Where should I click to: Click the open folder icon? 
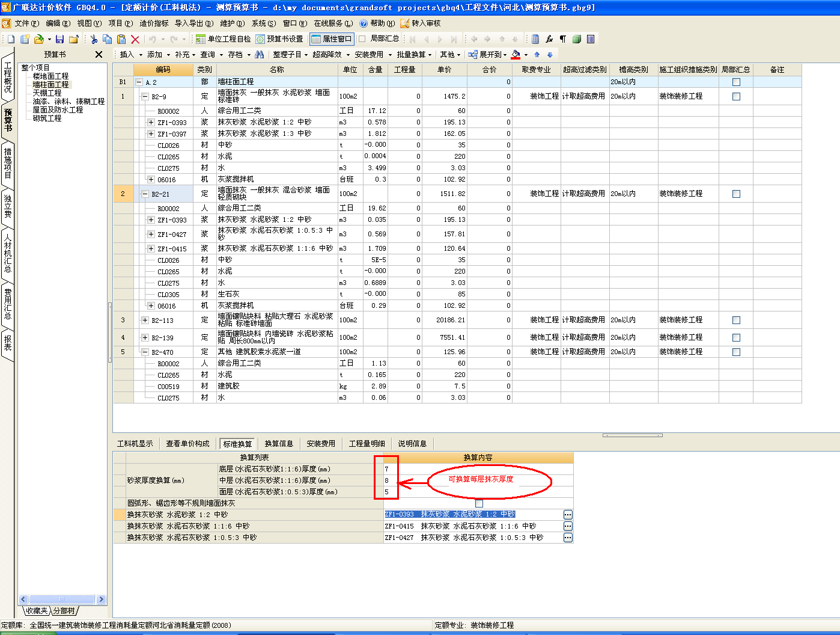[39, 39]
